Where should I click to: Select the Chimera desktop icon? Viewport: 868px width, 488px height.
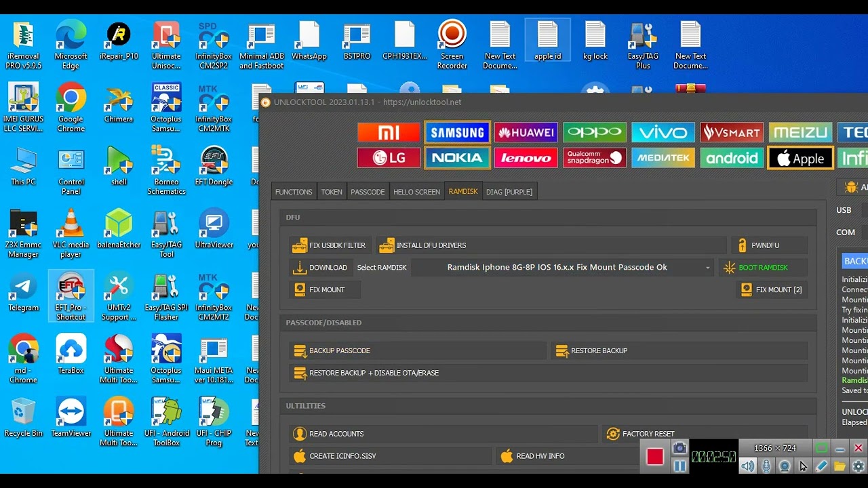click(119, 104)
